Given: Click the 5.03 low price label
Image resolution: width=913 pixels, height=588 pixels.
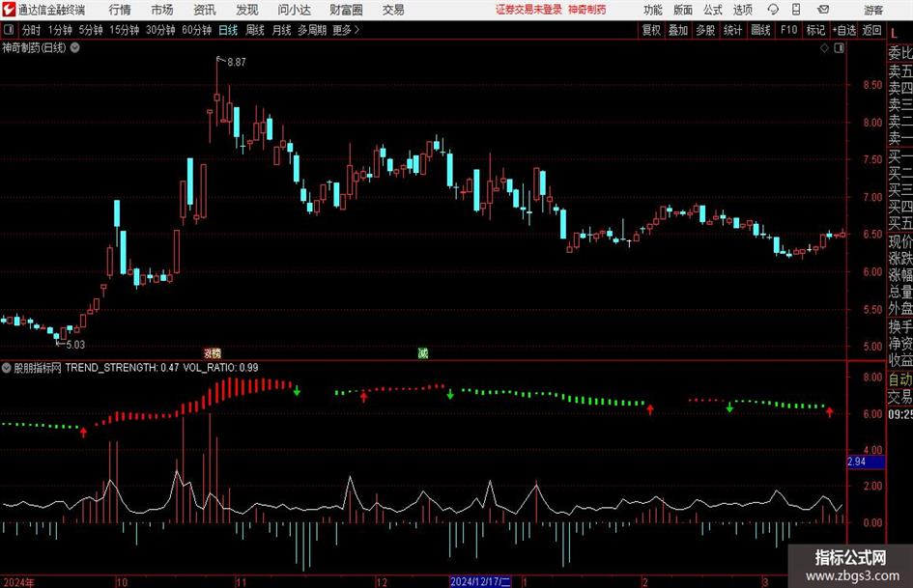Looking at the screenshot, I should pos(75,345).
